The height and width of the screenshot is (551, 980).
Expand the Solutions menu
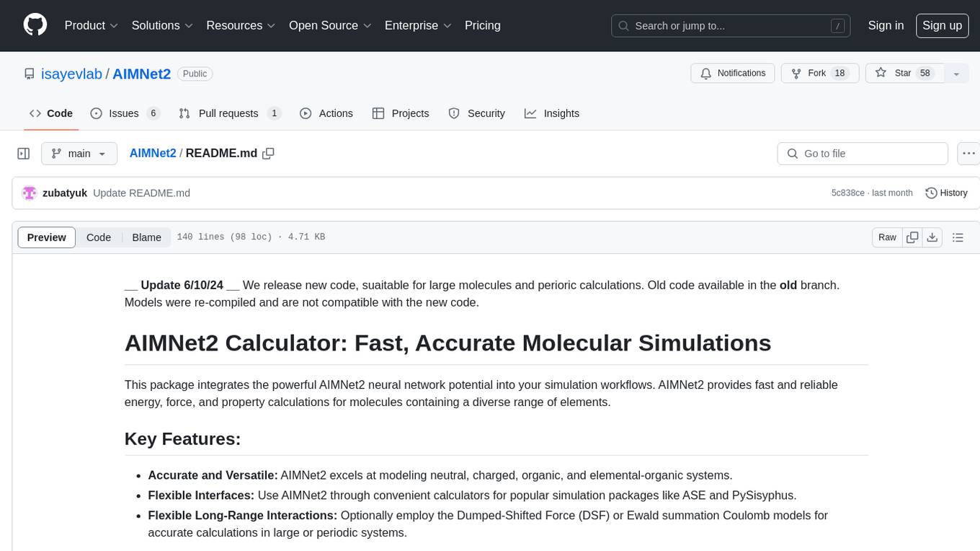(x=162, y=25)
